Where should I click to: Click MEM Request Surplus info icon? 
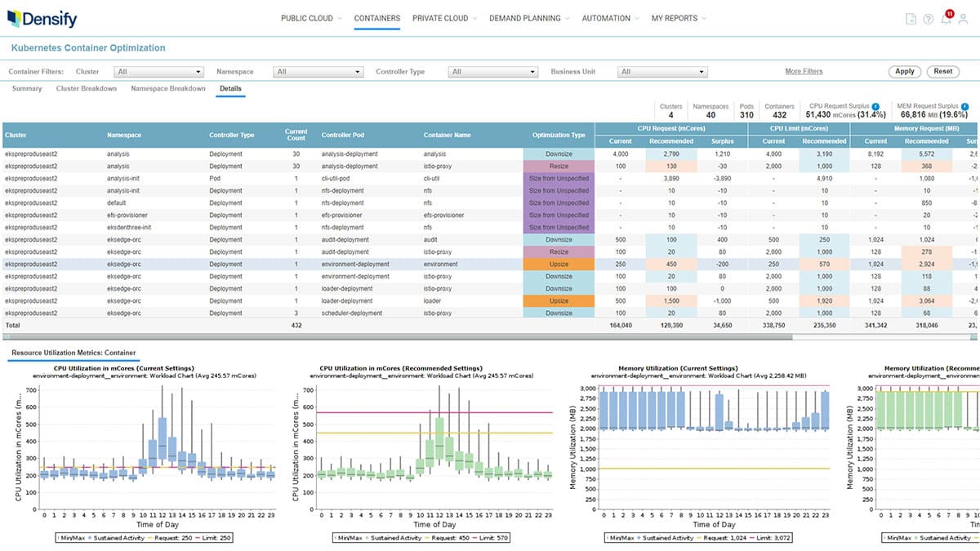tap(965, 106)
